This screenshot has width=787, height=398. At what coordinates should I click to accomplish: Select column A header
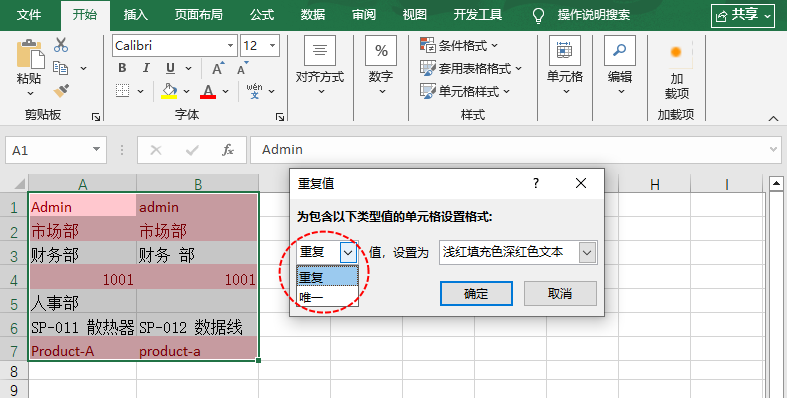(x=82, y=184)
